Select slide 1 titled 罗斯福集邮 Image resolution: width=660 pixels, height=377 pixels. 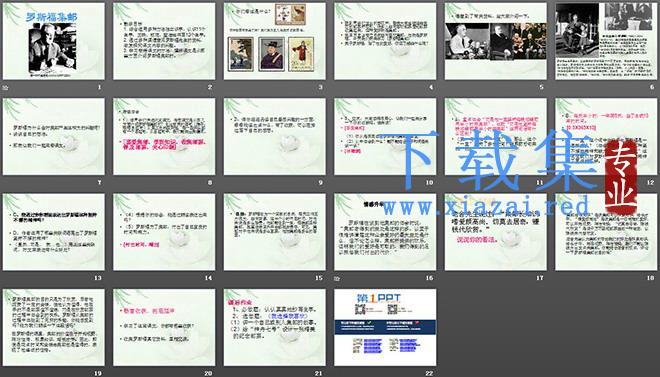pyautogui.click(x=53, y=41)
